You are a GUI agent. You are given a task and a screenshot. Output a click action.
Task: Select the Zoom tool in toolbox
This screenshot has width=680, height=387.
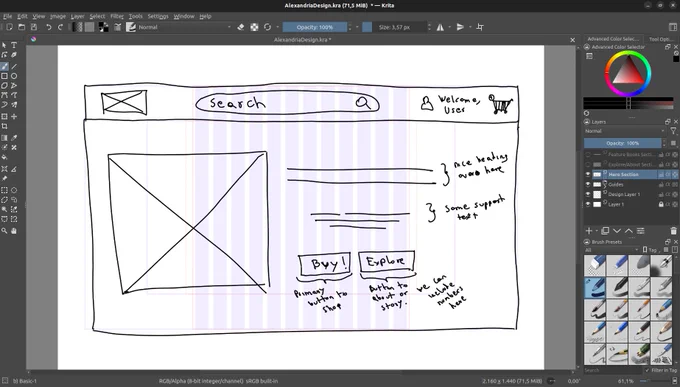4,231
